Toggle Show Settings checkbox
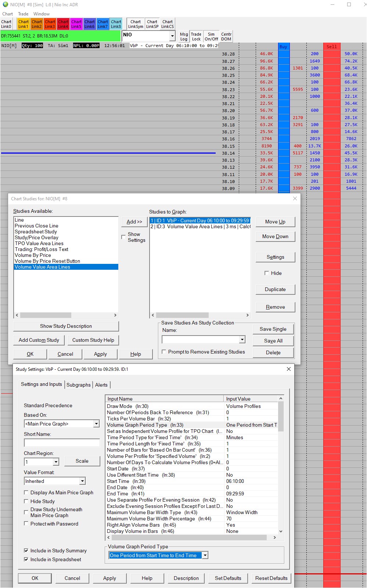This screenshot has width=367, height=588. click(x=123, y=237)
